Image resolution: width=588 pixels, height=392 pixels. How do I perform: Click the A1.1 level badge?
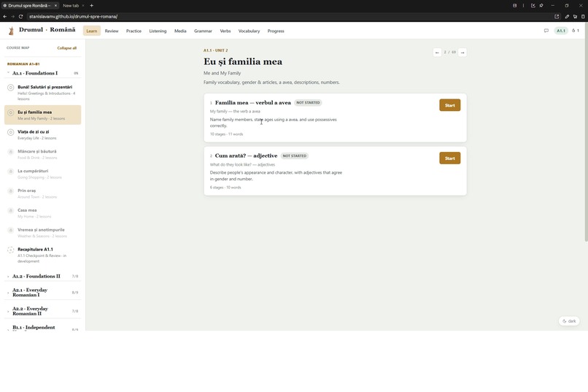(560, 31)
